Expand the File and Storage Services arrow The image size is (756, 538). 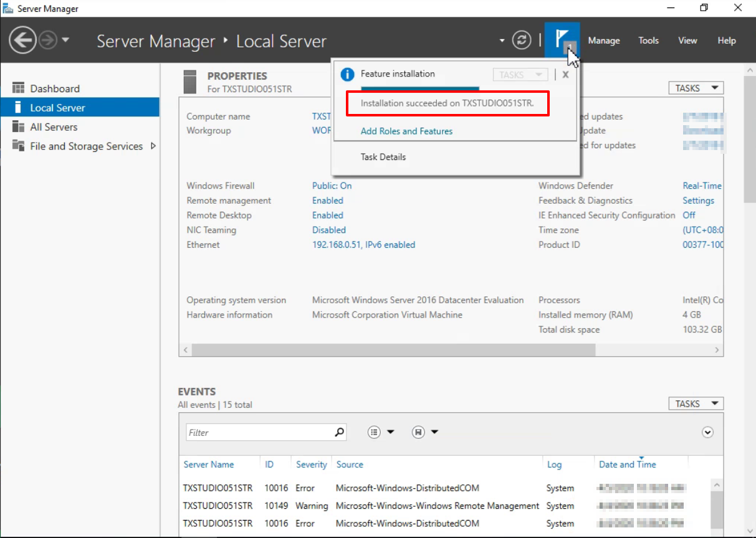coord(153,146)
